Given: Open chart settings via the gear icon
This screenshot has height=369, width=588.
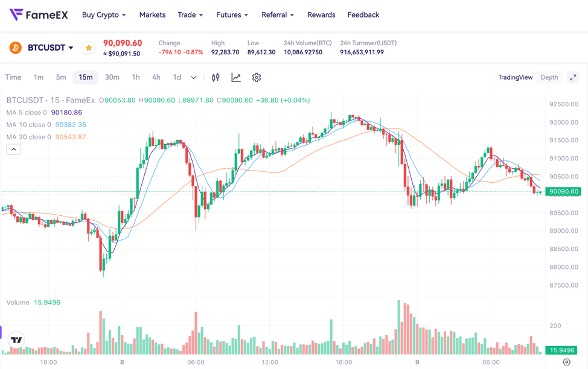Looking at the screenshot, I should (256, 77).
